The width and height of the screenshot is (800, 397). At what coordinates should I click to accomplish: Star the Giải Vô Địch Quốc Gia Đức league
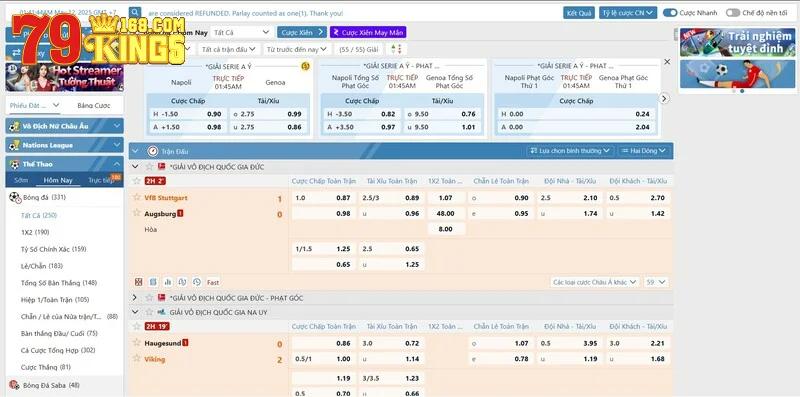(x=149, y=167)
